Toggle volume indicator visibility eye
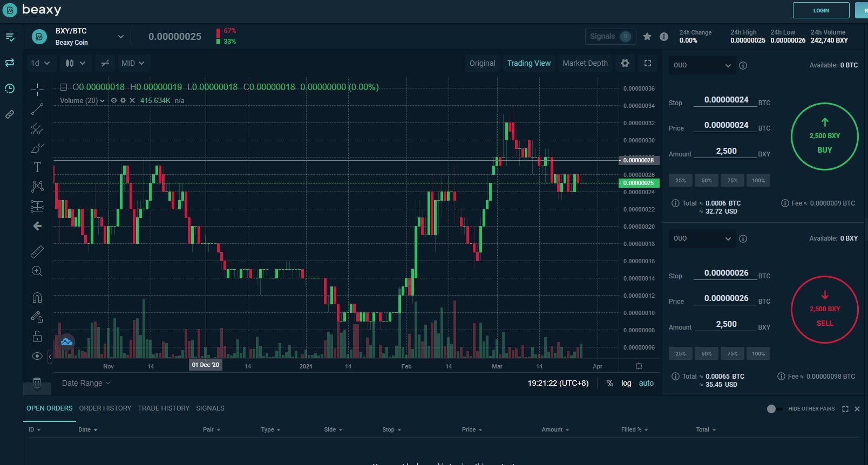 pos(114,100)
